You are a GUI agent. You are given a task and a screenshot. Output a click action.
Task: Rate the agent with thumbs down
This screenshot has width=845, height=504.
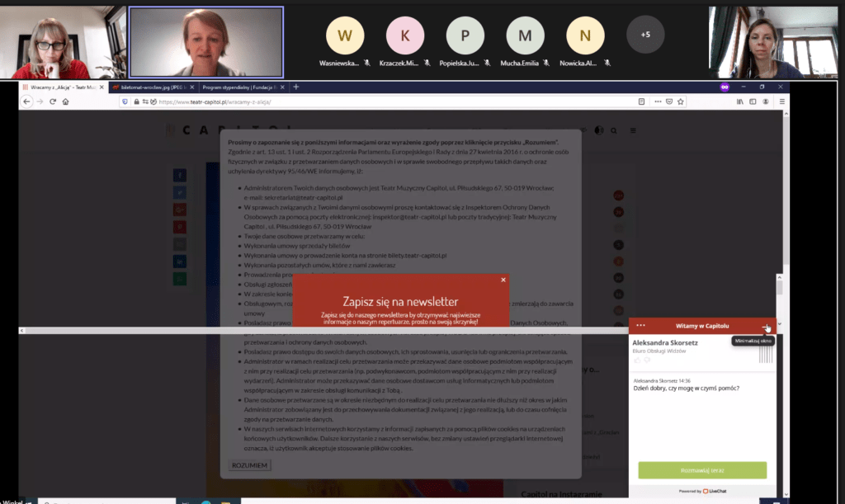pyautogui.click(x=647, y=360)
